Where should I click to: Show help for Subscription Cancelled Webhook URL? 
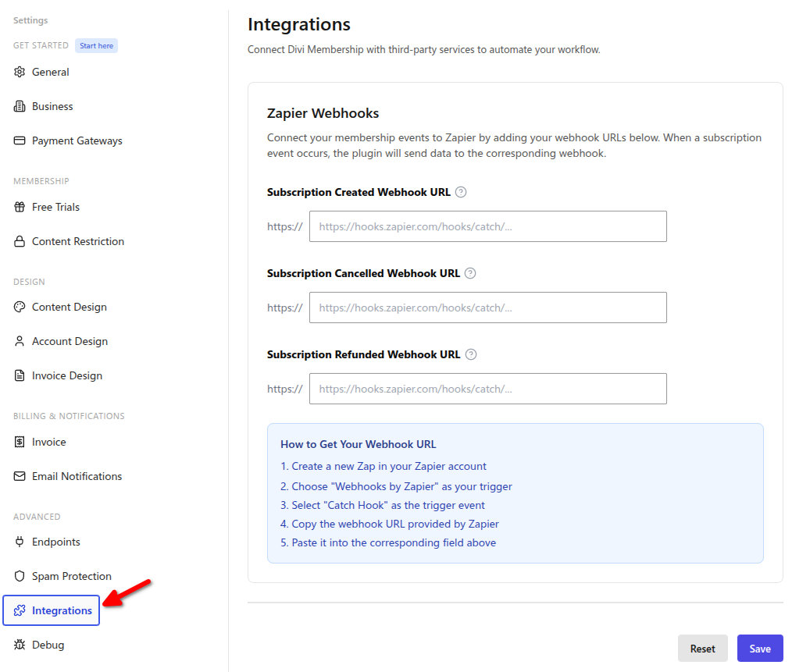coord(470,273)
